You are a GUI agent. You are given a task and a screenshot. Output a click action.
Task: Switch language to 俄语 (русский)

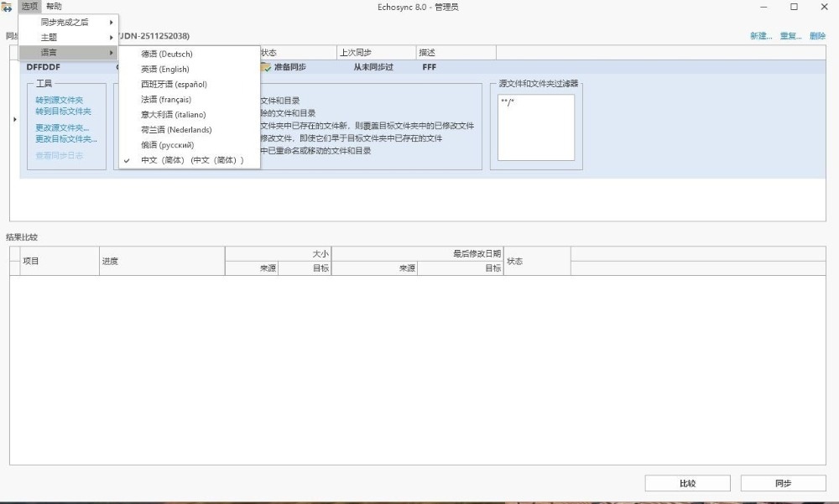click(167, 145)
